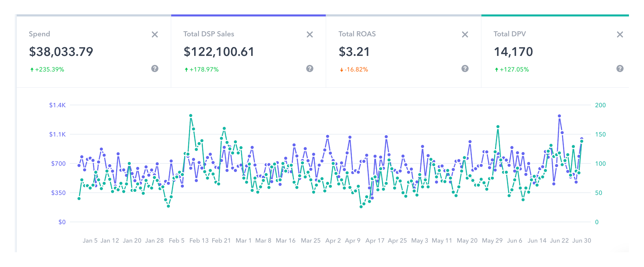Click the Total ROAS help question mark
This screenshot has height=267, width=644.
coord(465,69)
